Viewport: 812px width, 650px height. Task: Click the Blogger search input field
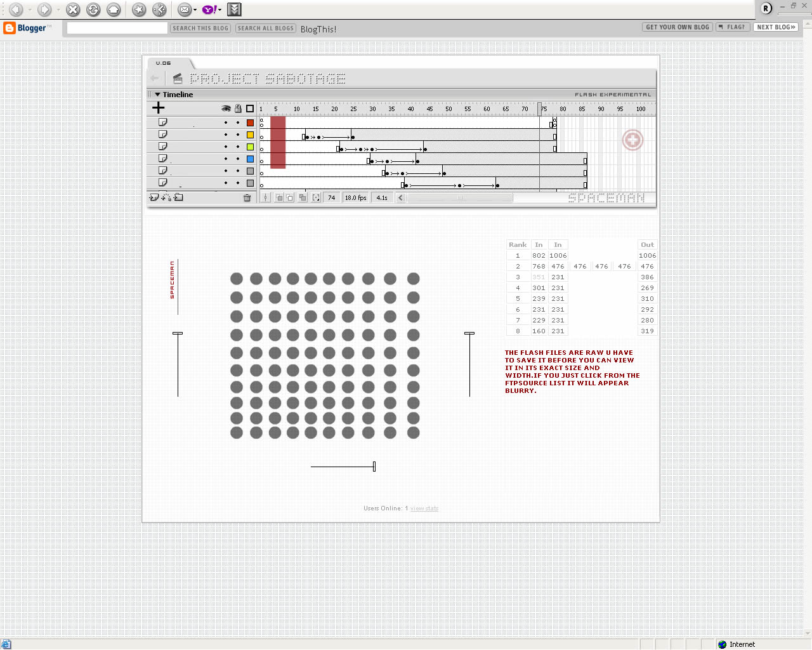[x=117, y=28]
